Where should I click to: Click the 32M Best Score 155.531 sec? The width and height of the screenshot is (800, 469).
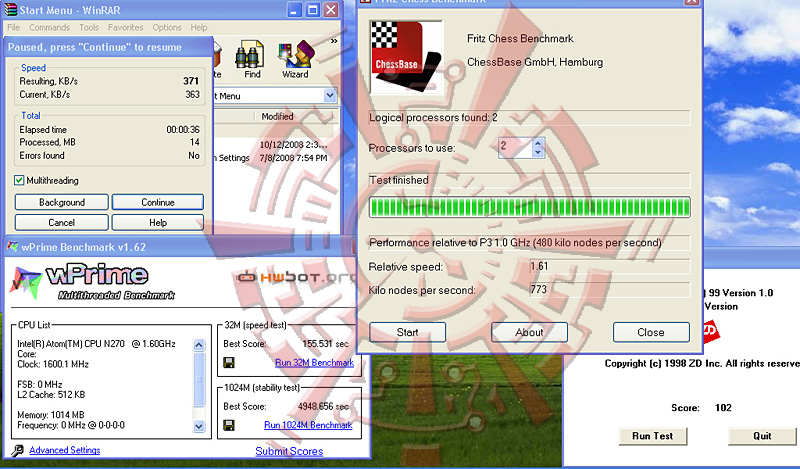(326, 344)
